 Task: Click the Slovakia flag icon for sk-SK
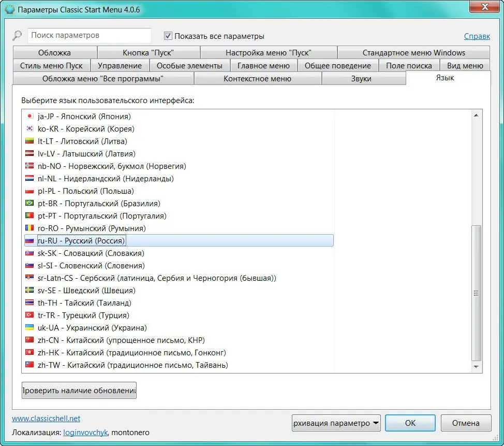coord(29,253)
